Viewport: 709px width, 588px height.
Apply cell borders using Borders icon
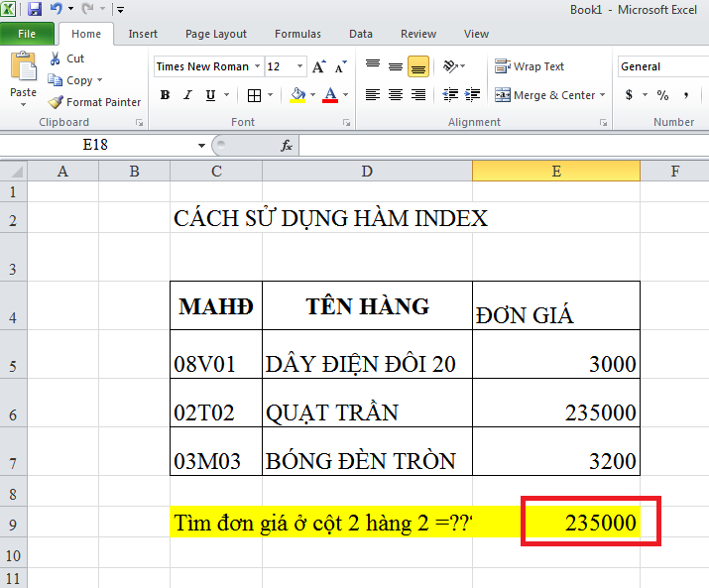point(254,95)
